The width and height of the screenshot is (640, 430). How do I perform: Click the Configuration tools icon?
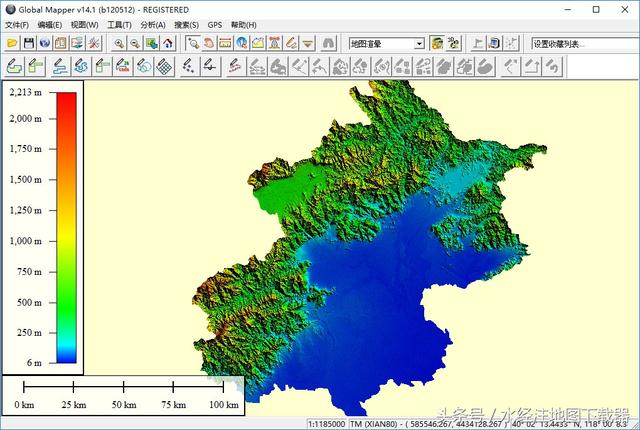coord(94,43)
